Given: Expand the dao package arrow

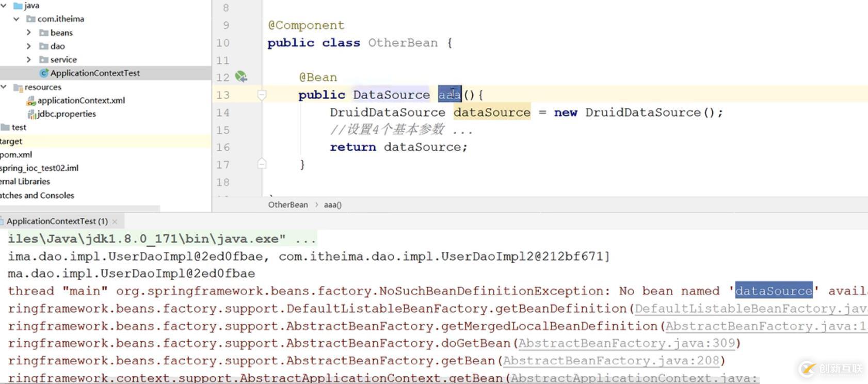Looking at the screenshot, I should click(29, 46).
